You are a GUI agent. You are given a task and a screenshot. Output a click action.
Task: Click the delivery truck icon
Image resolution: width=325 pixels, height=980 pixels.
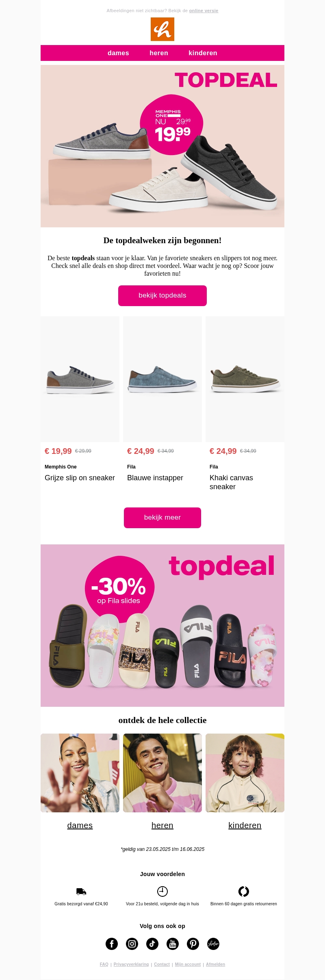[x=81, y=891]
